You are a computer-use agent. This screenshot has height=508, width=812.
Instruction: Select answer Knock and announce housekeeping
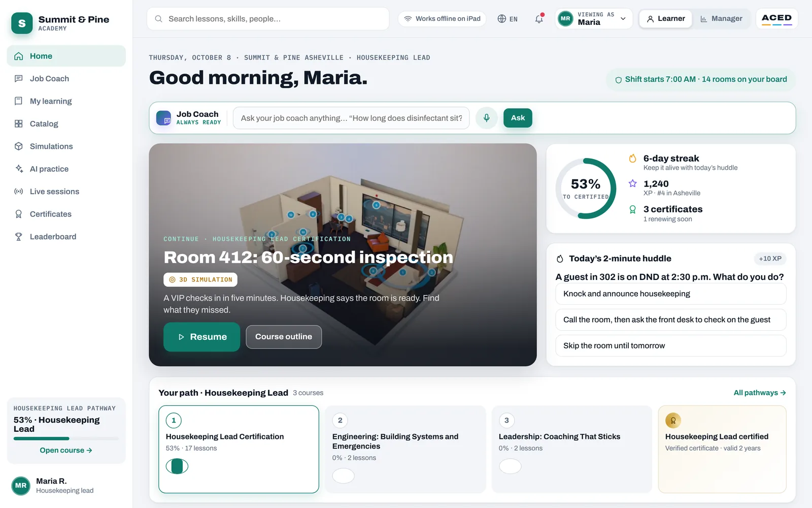[671, 294]
